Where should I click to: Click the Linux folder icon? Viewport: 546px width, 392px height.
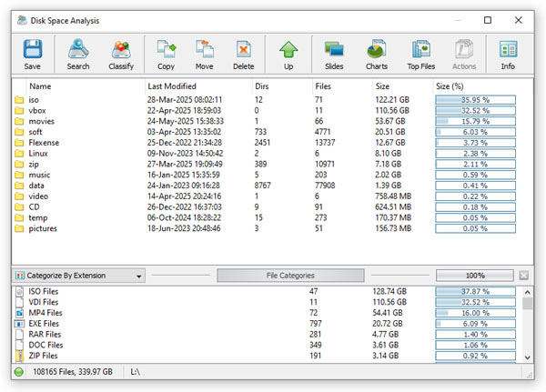pyautogui.click(x=19, y=154)
